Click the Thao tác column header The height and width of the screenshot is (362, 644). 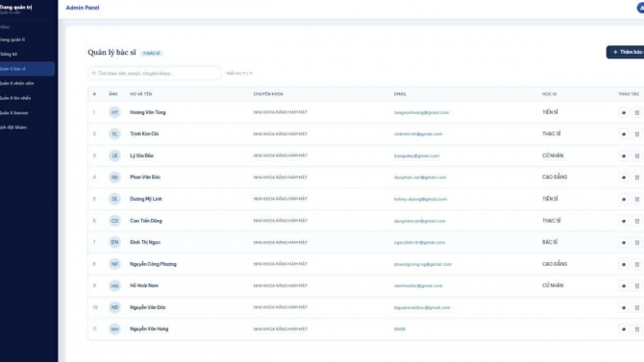pos(629,94)
